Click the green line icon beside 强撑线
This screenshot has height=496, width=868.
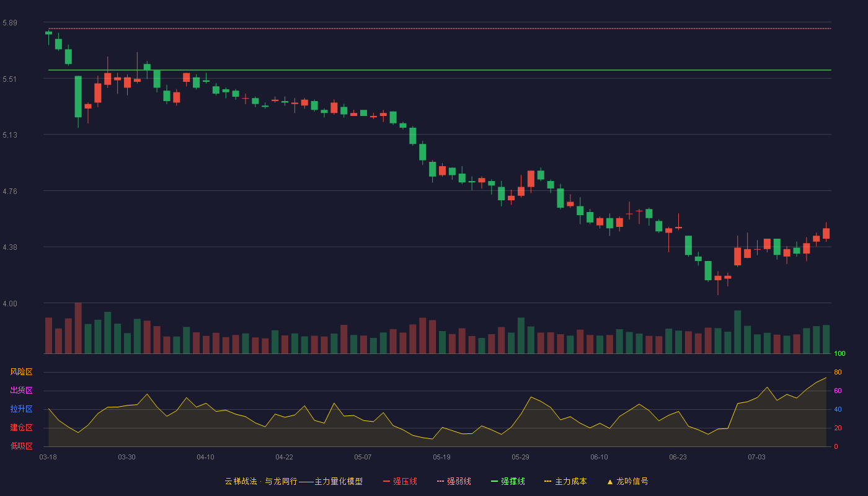pyautogui.click(x=494, y=481)
